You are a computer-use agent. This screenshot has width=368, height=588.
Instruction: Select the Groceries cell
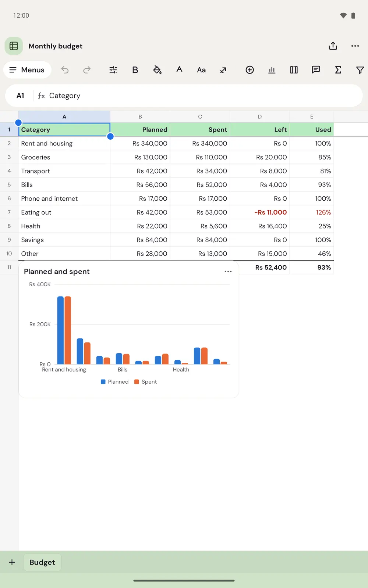coord(64,157)
